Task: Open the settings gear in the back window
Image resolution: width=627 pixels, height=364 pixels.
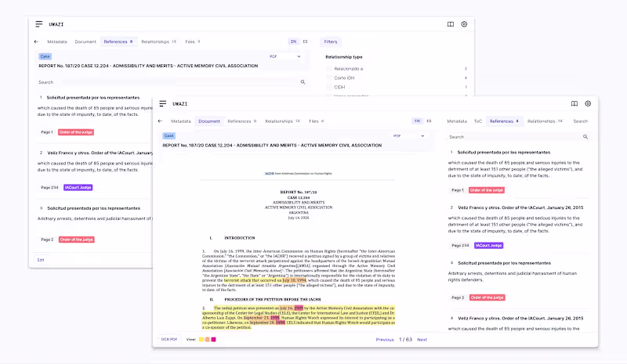Action: tap(464, 24)
